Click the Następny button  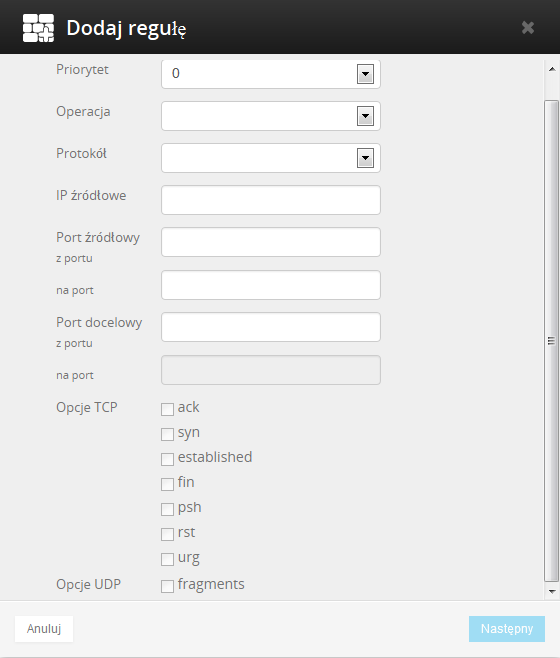click(x=507, y=629)
